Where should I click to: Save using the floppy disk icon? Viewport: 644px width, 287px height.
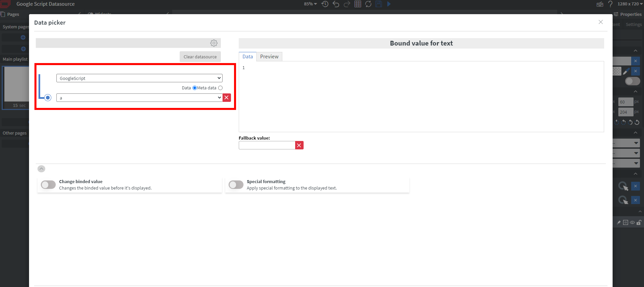coord(379,4)
